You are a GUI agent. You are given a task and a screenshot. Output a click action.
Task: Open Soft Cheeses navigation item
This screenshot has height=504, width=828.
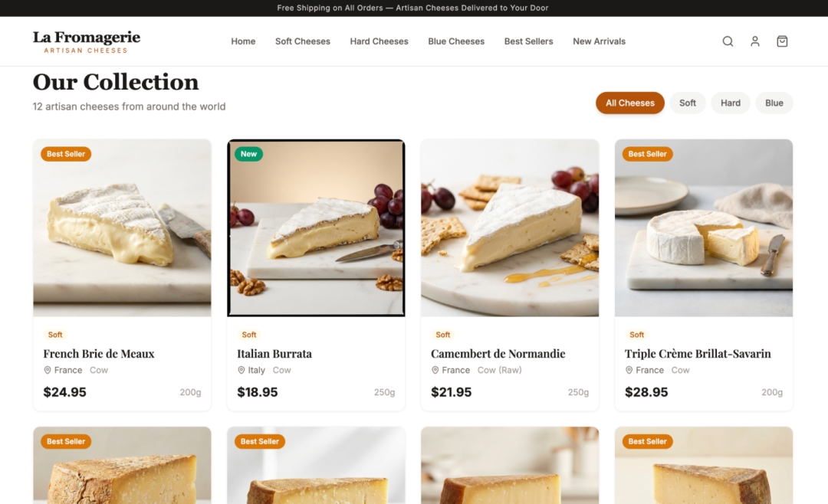click(x=303, y=41)
